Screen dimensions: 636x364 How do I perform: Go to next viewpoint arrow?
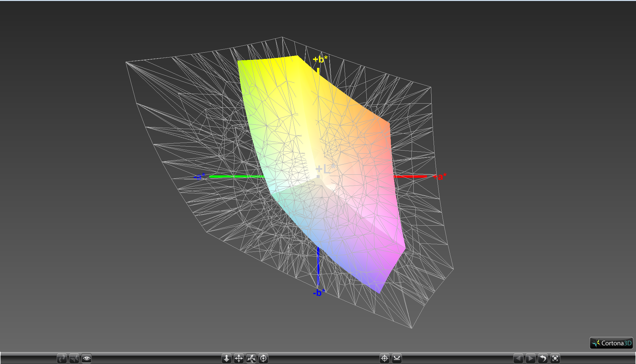(531, 358)
